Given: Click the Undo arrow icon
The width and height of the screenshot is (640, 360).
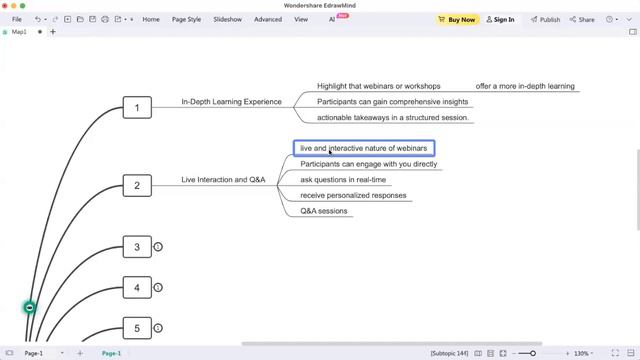Looking at the screenshot, I should 38,19.
